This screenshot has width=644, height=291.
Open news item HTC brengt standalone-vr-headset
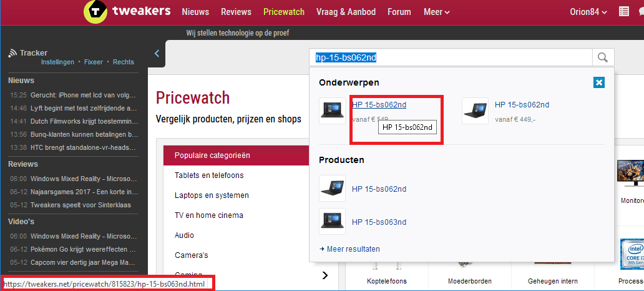coord(83,147)
